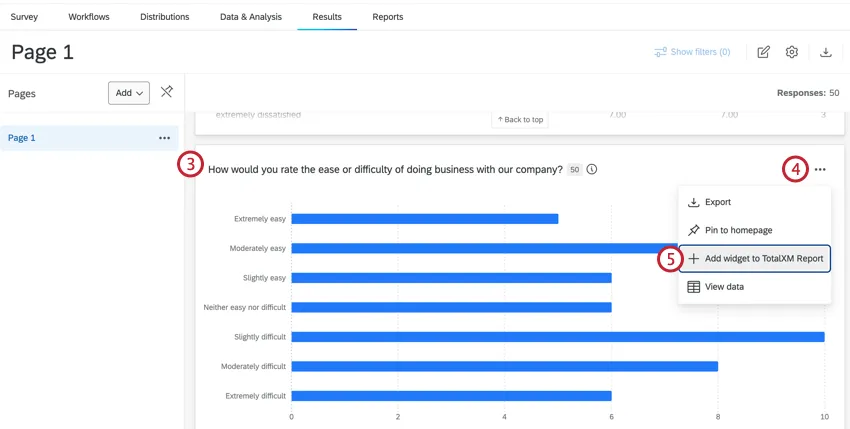Click Show filters (0)
Screen dimensions: 850x429
[x=692, y=52]
